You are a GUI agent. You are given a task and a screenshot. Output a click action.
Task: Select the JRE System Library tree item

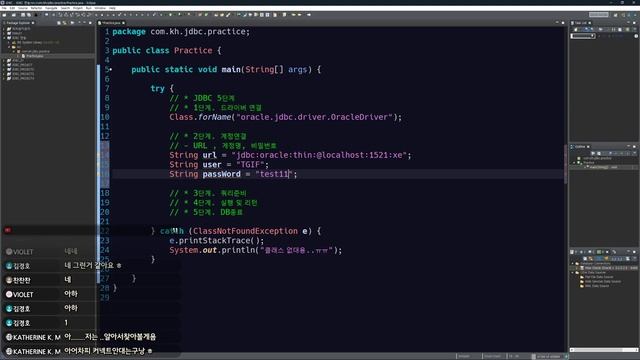[x=35, y=42]
